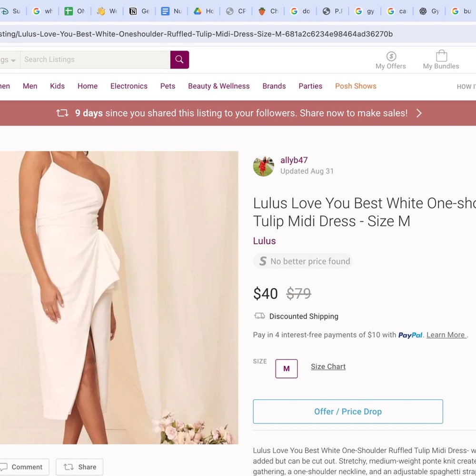Open the Home category menu
Viewport: 476px width, 476px height.
tap(88, 86)
